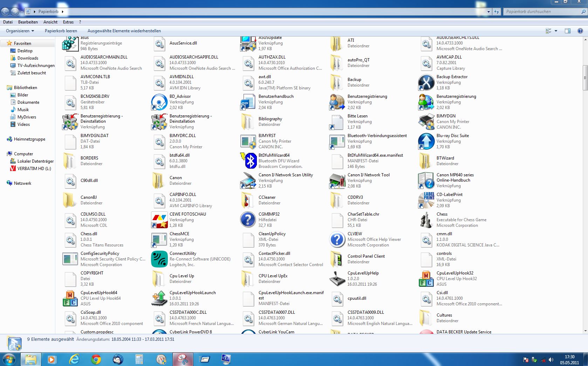This screenshot has height=366, width=588.
Task: Click the Chess game executable icon
Action: (x=426, y=220)
